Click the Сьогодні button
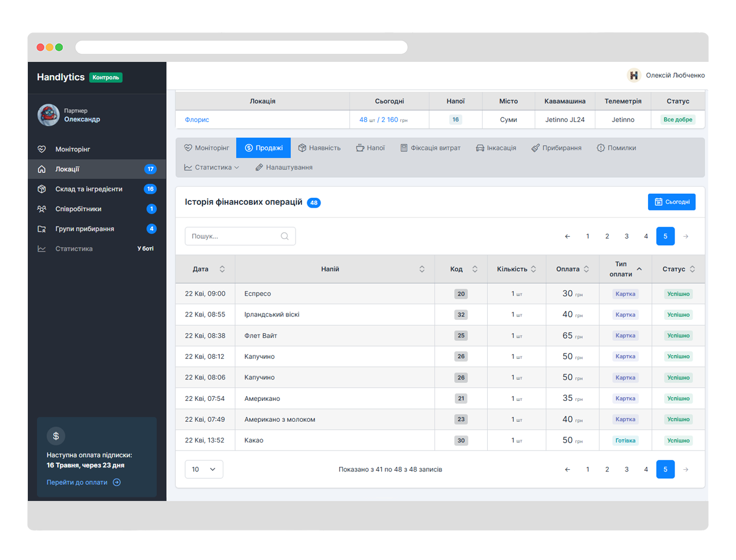This screenshot has width=736, height=560. tap(672, 202)
